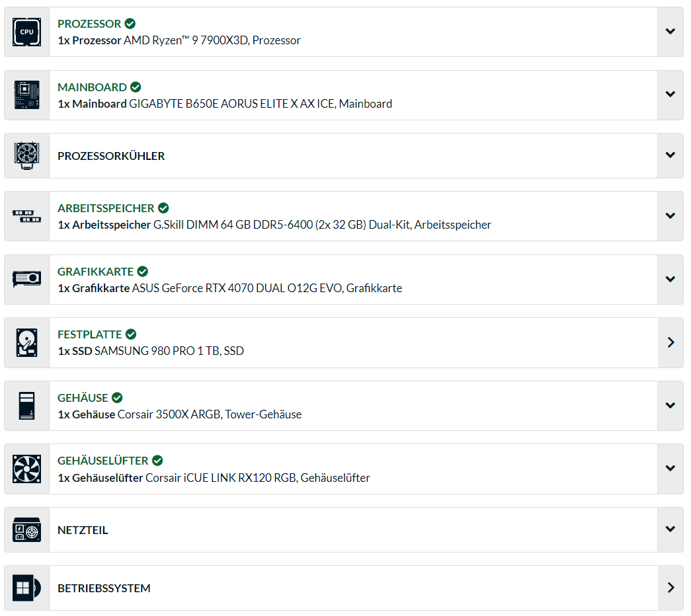Click the CPU icon for Prozessor
This screenshot has height=616, width=691.
(x=27, y=32)
